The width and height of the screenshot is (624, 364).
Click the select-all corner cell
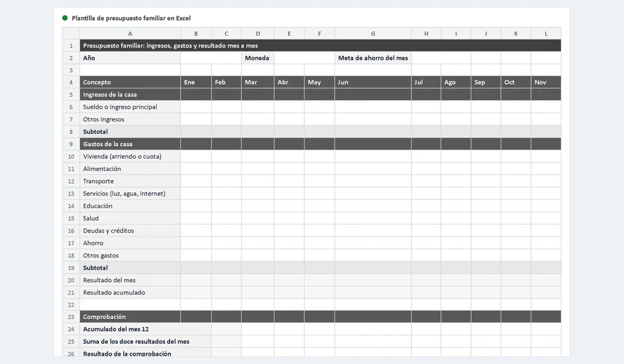point(71,34)
